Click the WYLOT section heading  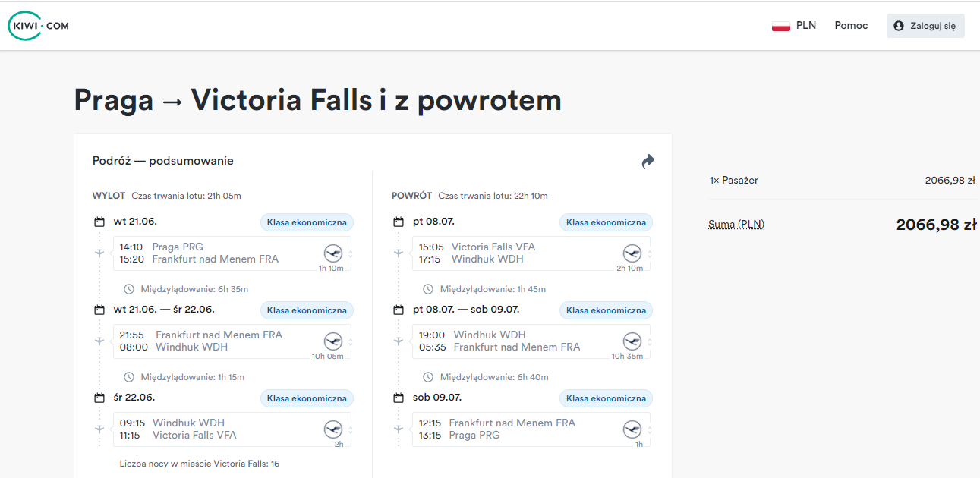pos(109,196)
